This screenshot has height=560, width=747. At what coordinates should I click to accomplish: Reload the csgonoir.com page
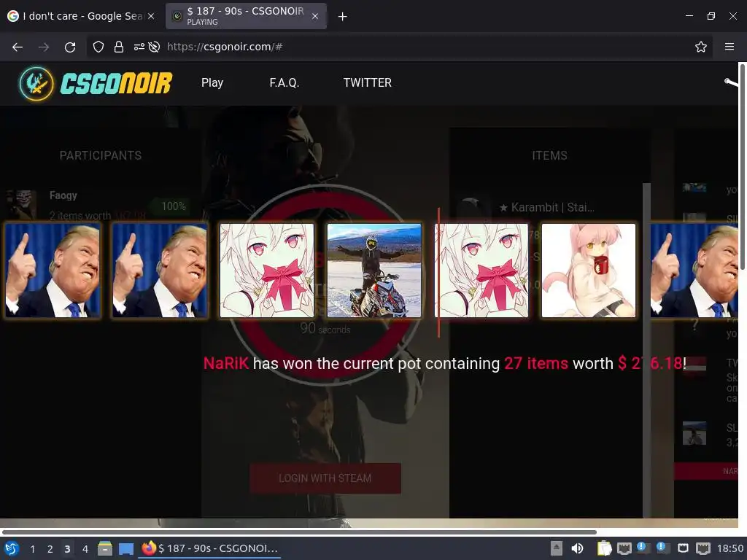tap(70, 47)
